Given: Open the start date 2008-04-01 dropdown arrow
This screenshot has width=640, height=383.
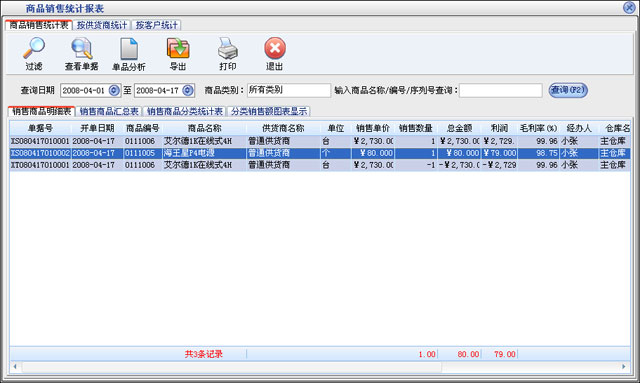Looking at the screenshot, I should [x=114, y=90].
